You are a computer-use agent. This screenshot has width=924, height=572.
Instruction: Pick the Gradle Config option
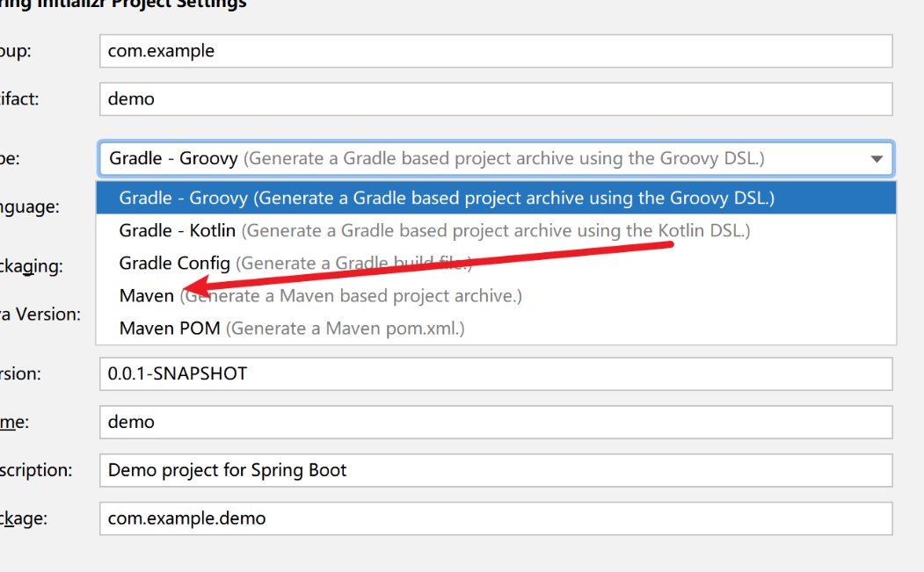pyautogui.click(x=174, y=263)
